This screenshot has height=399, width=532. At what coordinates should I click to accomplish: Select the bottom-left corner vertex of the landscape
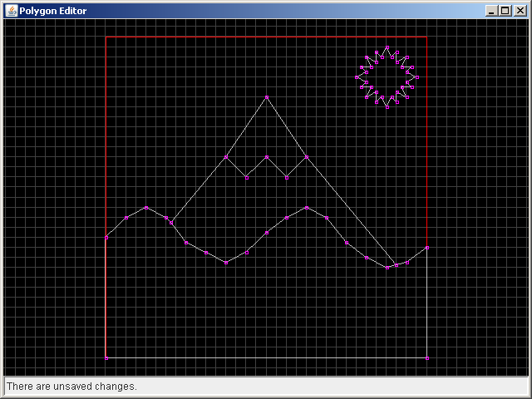pos(106,358)
